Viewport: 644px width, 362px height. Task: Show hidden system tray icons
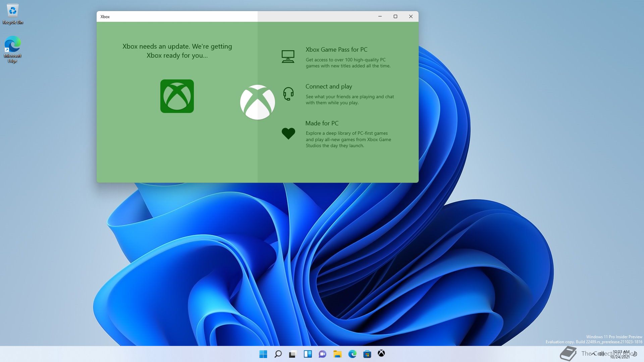[593, 354]
